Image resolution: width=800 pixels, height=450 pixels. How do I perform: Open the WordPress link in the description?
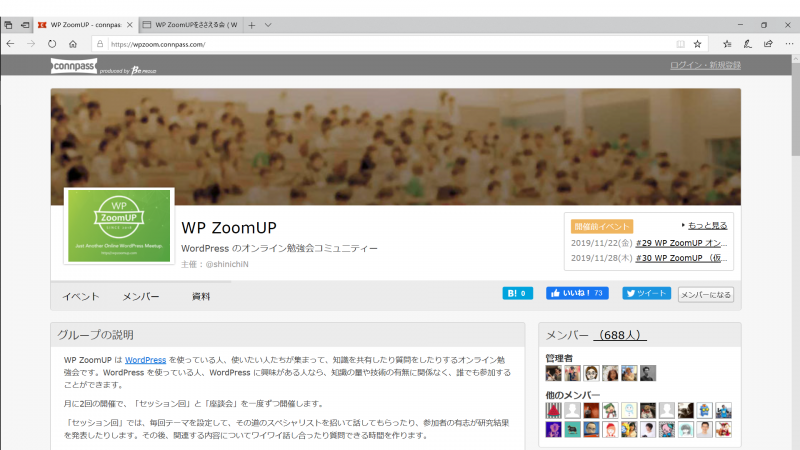click(145, 360)
